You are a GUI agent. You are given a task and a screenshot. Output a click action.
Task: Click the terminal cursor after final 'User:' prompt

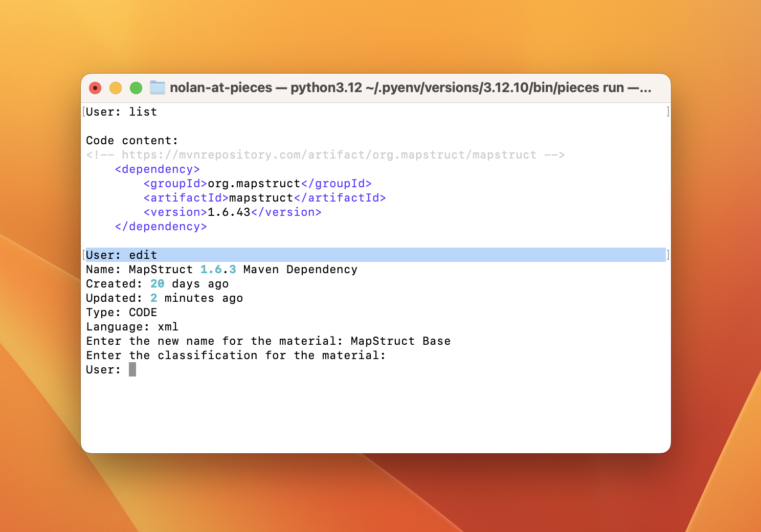pos(132,369)
